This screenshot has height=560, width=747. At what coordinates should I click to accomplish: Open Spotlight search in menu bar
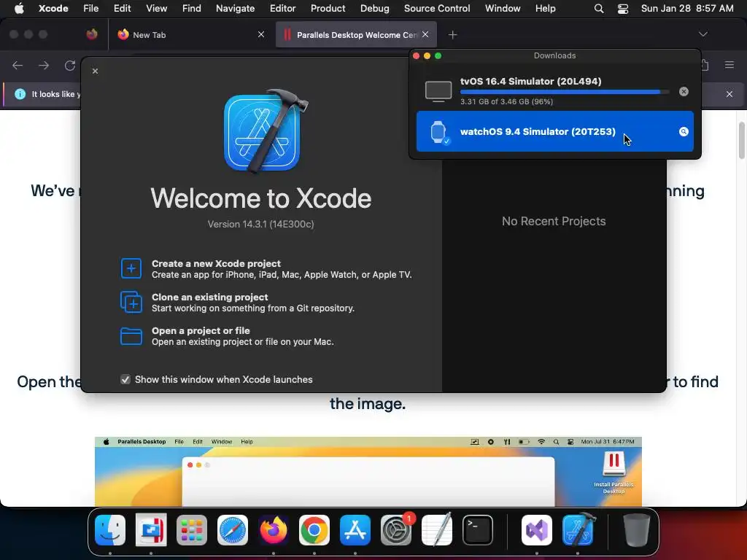coord(599,9)
